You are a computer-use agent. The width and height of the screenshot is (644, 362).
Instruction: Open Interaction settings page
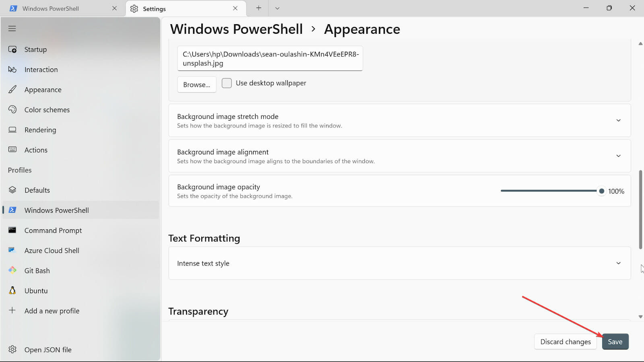[80, 70]
